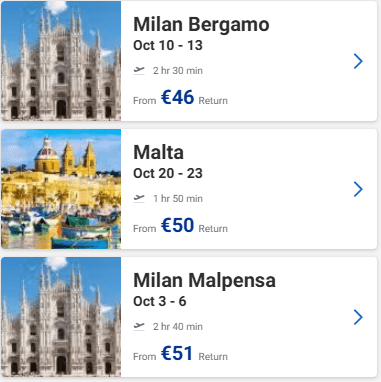Click the Milan Malpensa cathedral thumbnail
This screenshot has height=382, width=381.
[61, 317]
